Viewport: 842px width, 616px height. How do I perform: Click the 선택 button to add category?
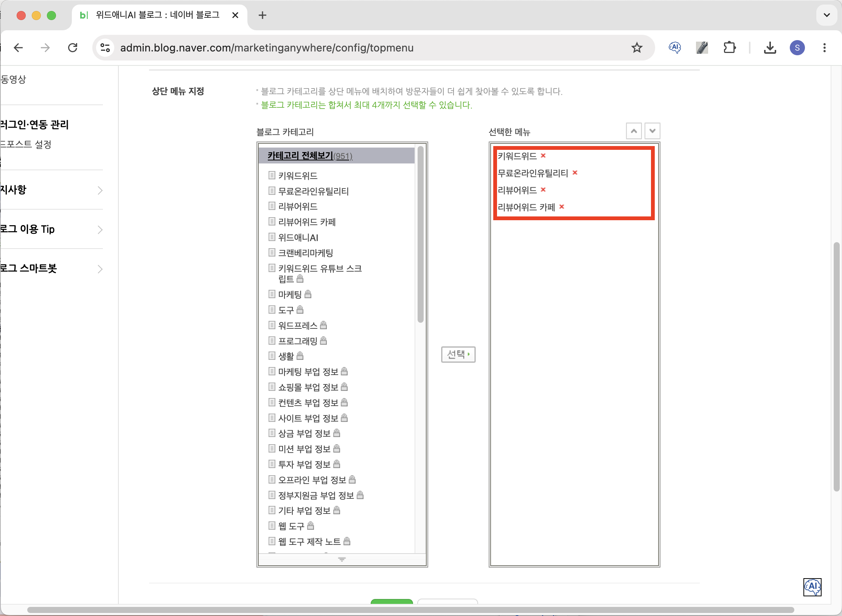tap(458, 355)
